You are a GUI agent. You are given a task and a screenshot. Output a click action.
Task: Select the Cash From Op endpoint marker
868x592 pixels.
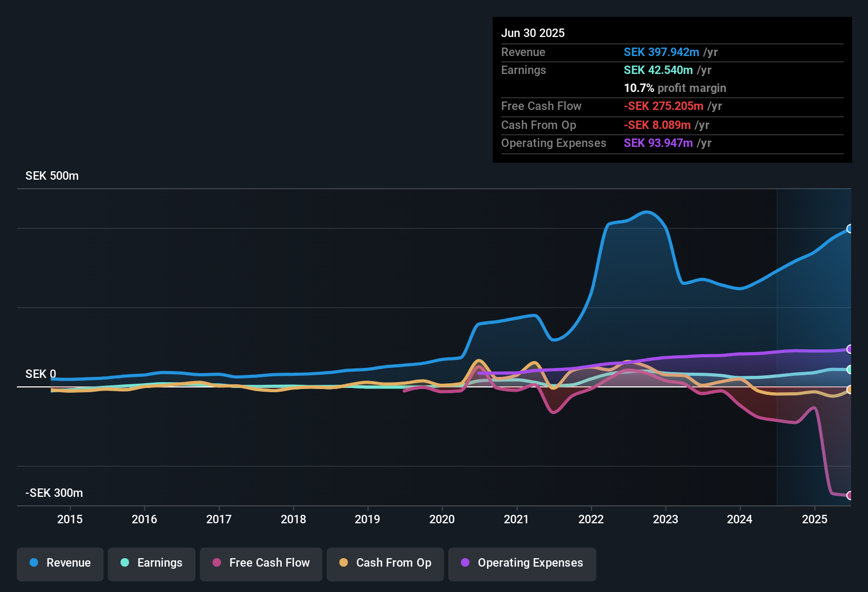click(x=850, y=390)
